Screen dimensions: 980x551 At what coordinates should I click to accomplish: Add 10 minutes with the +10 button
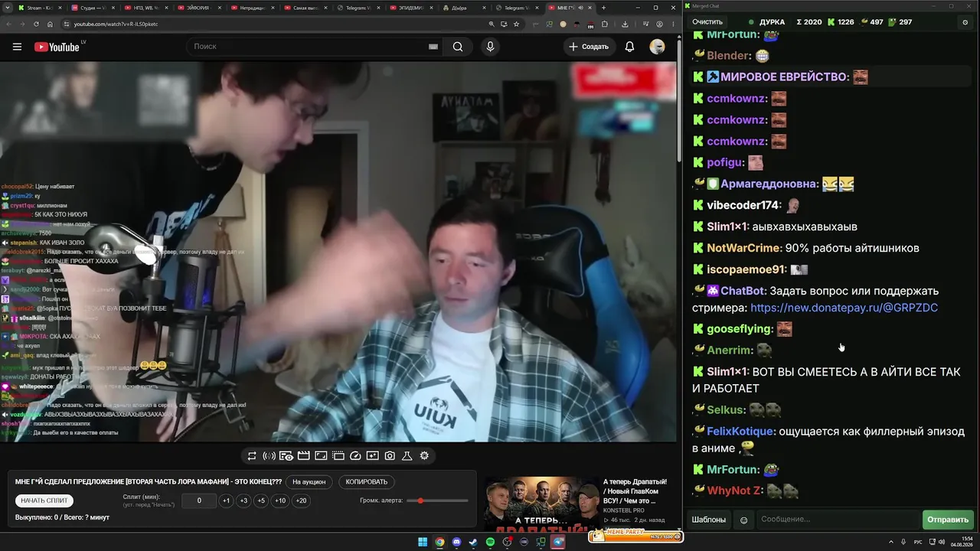pos(280,500)
